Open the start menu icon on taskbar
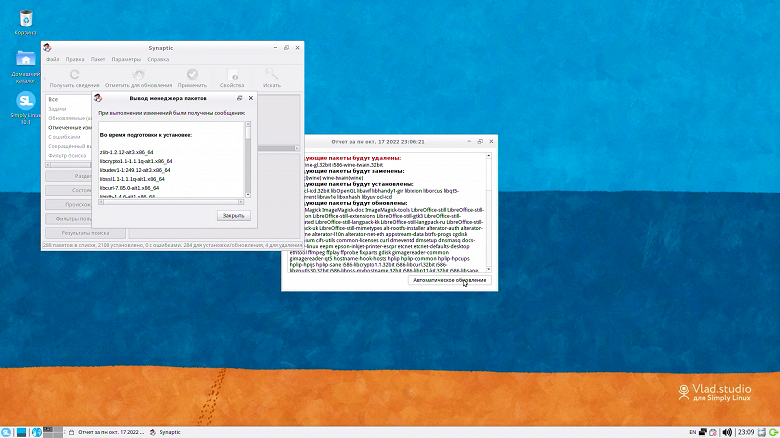780x438 pixels. click(x=5, y=432)
